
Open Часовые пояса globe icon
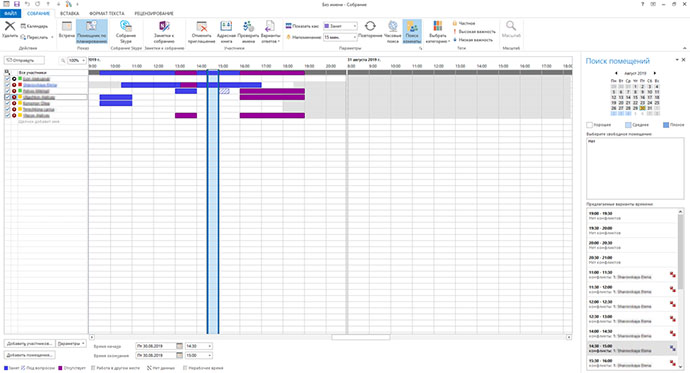point(393,26)
